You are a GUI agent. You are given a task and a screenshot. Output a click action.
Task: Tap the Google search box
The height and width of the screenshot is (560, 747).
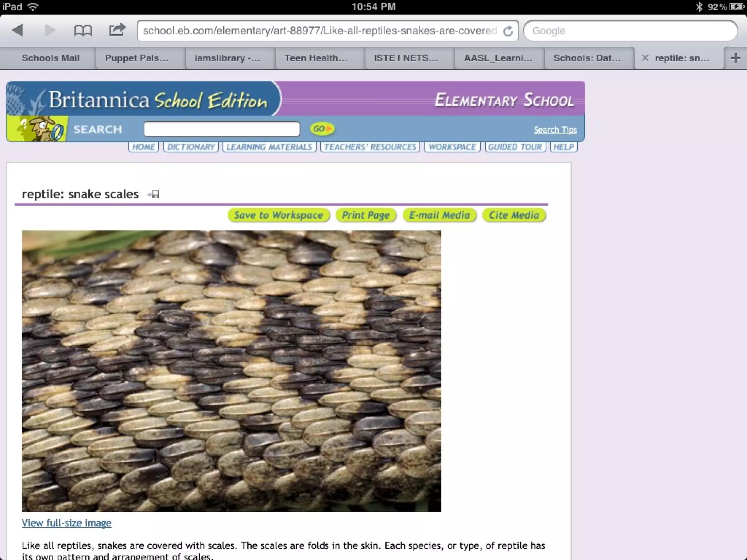coord(630,31)
